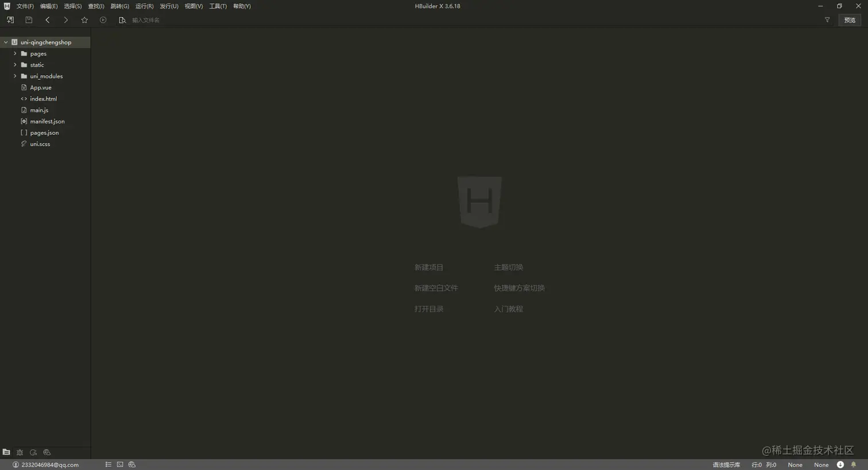The width and height of the screenshot is (868, 470).
Task: Click the 2332046984@qq.com account text
Action: pos(50,465)
